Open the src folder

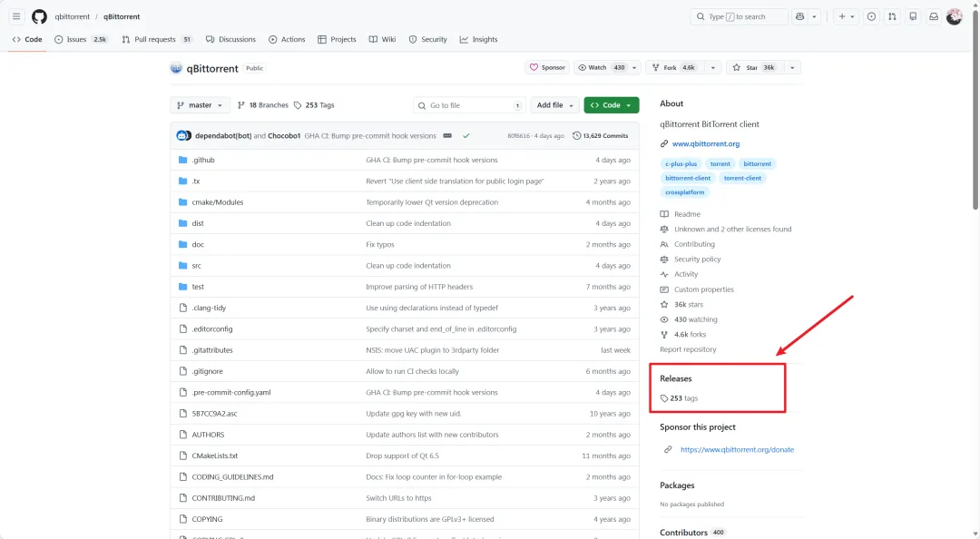[x=196, y=266]
